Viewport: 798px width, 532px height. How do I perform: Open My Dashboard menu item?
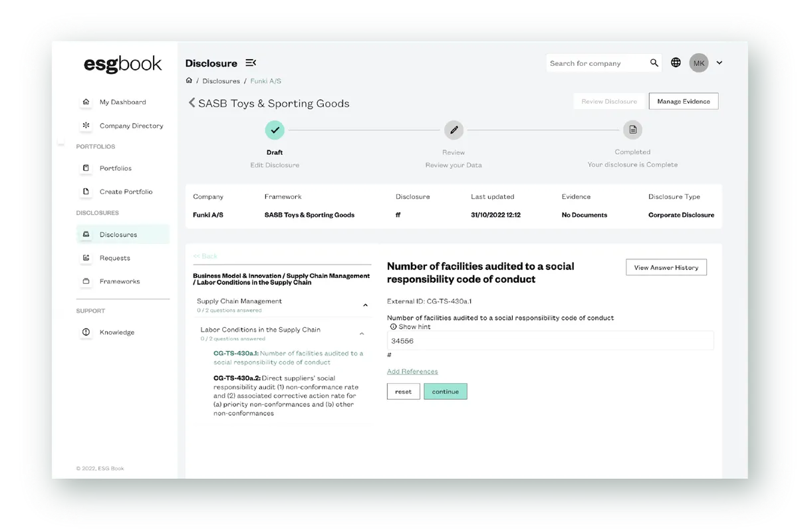coord(123,102)
